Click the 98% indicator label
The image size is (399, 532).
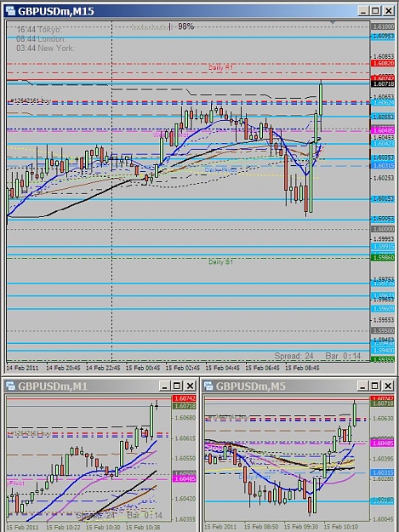[185, 26]
